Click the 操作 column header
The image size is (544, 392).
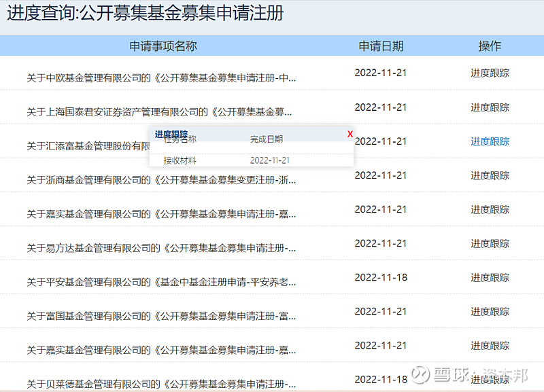click(x=490, y=46)
